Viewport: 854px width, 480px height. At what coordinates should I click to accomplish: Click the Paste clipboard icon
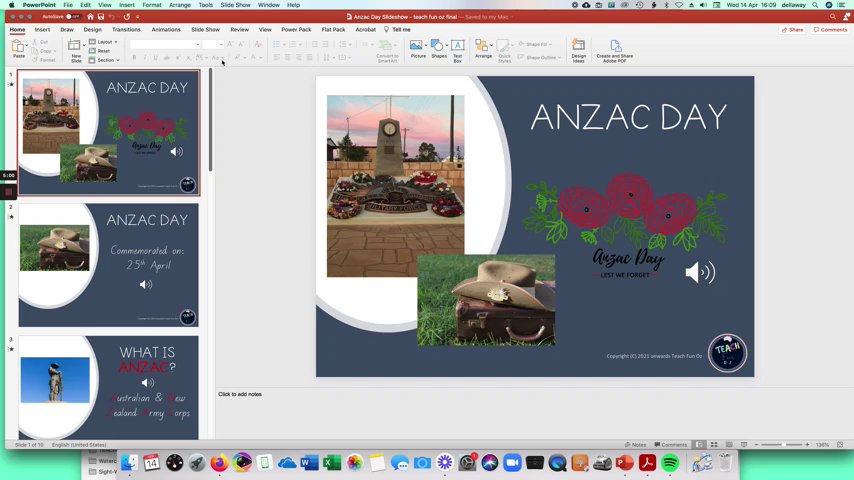click(x=19, y=47)
